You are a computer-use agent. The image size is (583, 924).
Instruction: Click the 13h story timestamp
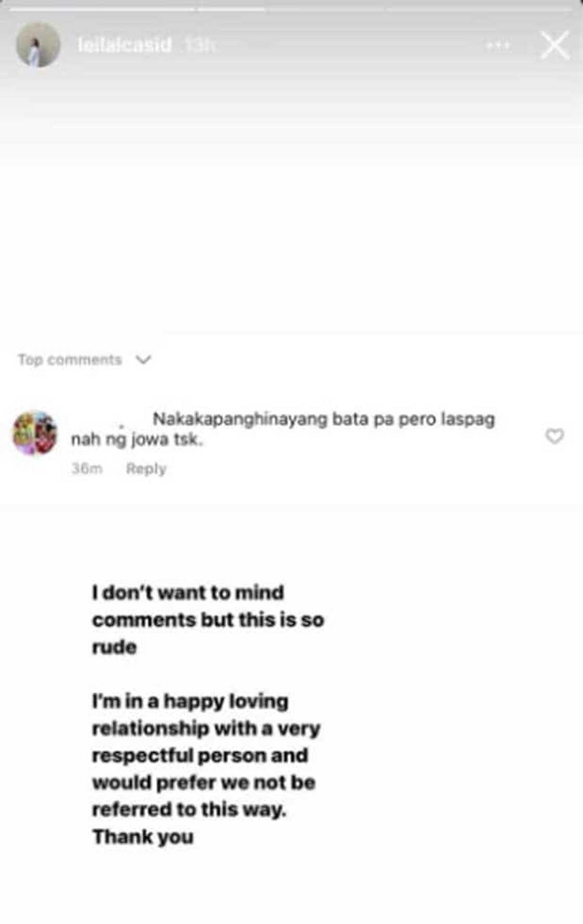pos(199,46)
